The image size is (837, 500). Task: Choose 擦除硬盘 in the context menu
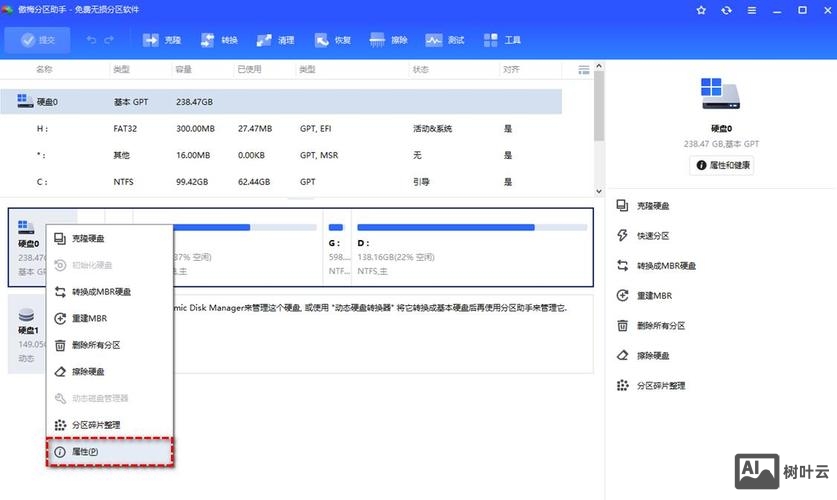[x=109, y=371]
